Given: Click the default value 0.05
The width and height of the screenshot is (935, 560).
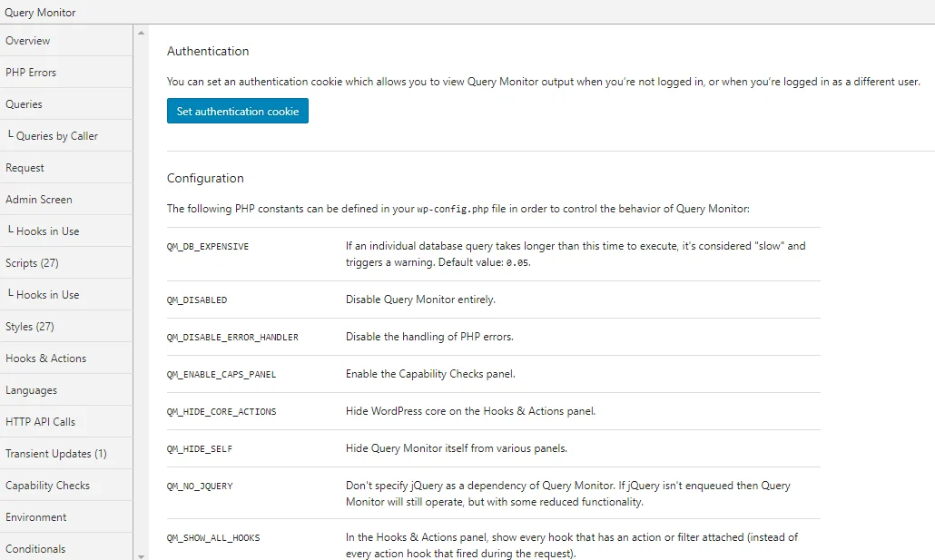Looking at the screenshot, I should pos(517,263).
